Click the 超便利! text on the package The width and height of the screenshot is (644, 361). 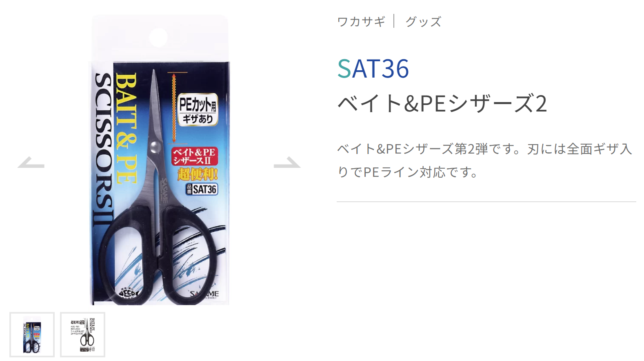point(198,174)
